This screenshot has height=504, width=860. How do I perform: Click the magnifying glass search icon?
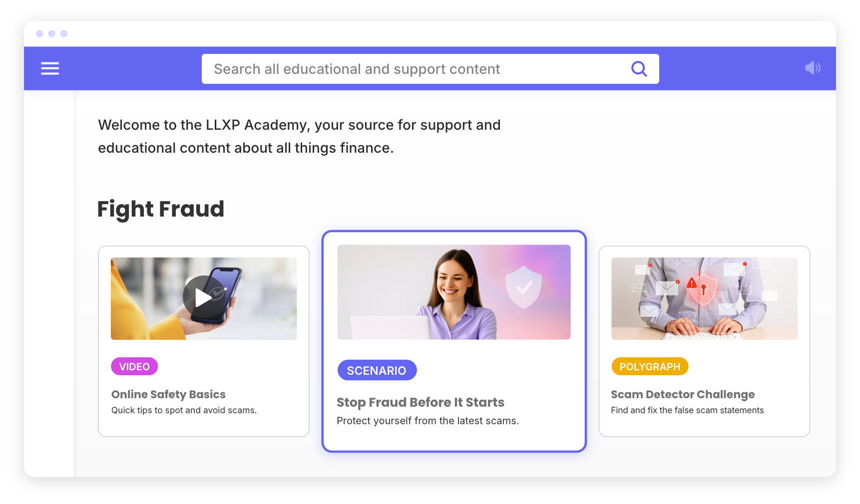click(x=639, y=69)
